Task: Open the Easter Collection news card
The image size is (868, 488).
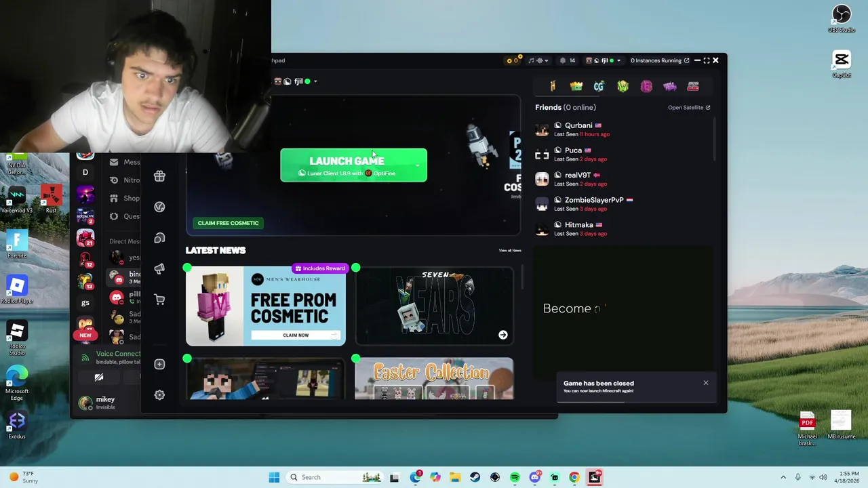Action: 434,379
